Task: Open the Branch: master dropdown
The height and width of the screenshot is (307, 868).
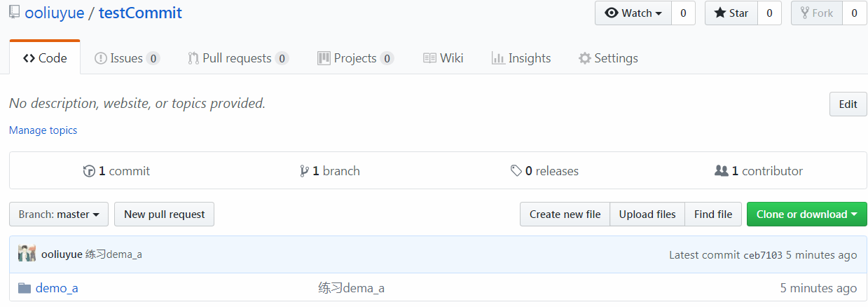Action: point(59,214)
